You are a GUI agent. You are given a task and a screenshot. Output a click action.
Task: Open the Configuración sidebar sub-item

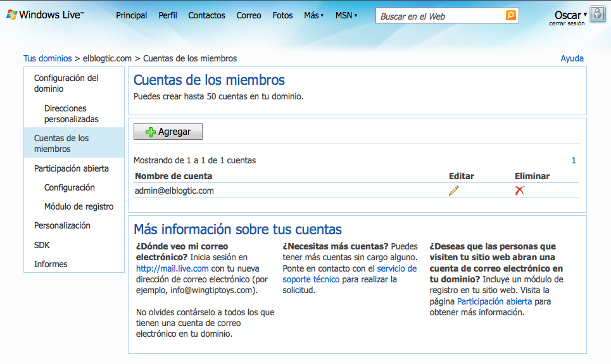70,187
